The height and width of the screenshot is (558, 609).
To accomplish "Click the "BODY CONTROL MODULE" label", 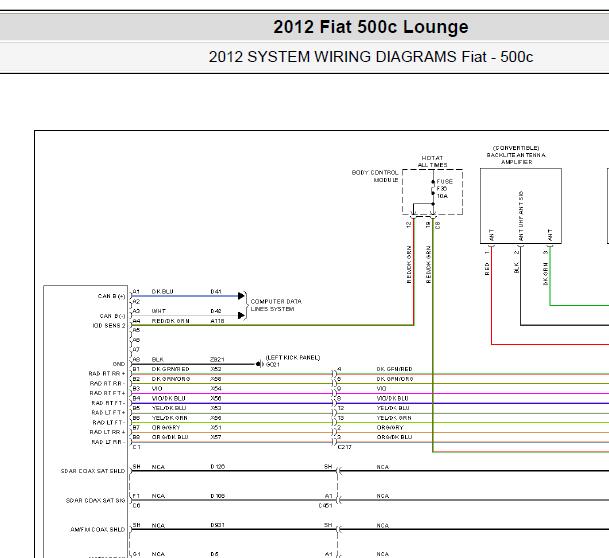I will (375, 176).
